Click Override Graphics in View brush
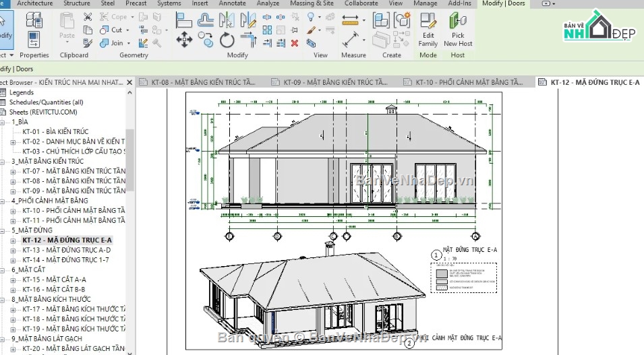This screenshot has height=355, width=644. pos(311,30)
